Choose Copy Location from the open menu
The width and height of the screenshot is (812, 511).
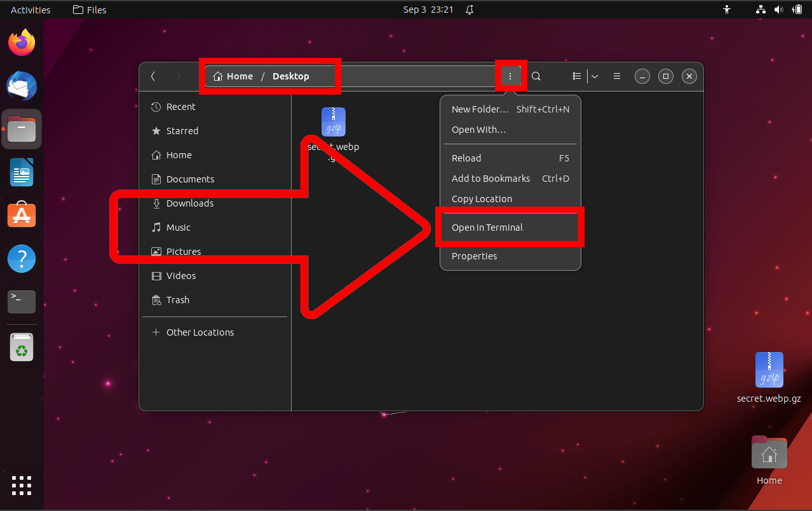coord(482,198)
